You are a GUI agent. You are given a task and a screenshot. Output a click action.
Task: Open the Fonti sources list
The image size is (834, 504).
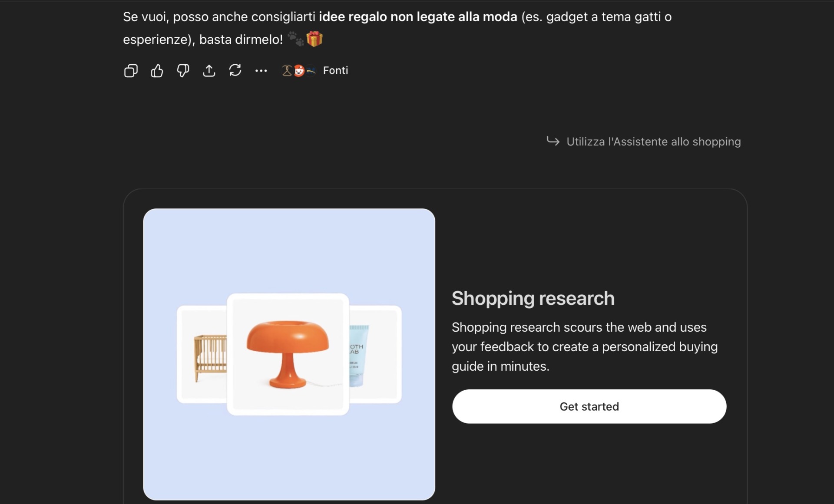coord(335,70)
